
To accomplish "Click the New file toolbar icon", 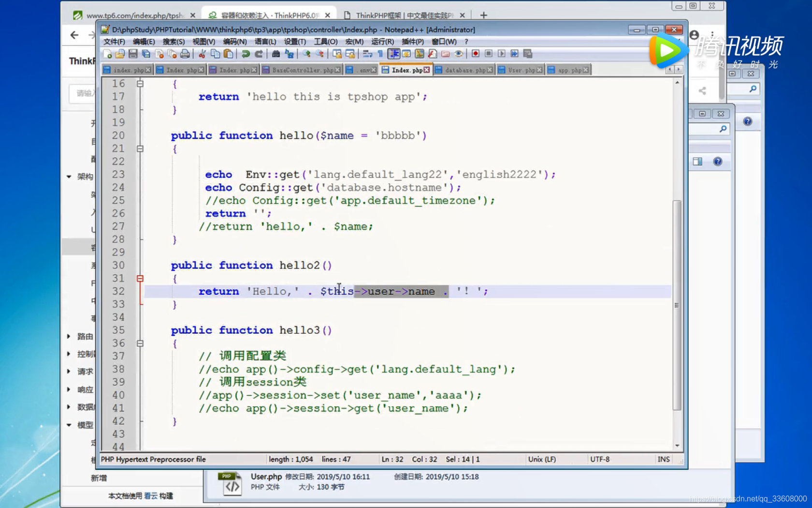I will tap(107, 54).
